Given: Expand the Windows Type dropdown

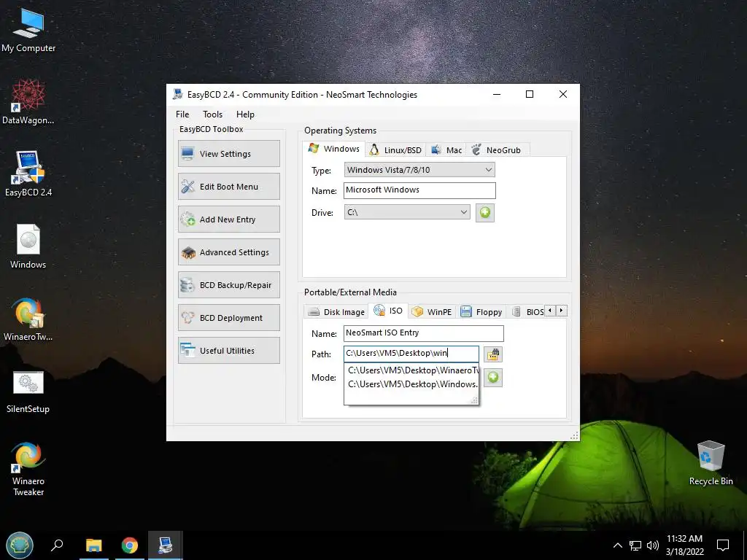Looking at the screenshot, I should (419, 169).
